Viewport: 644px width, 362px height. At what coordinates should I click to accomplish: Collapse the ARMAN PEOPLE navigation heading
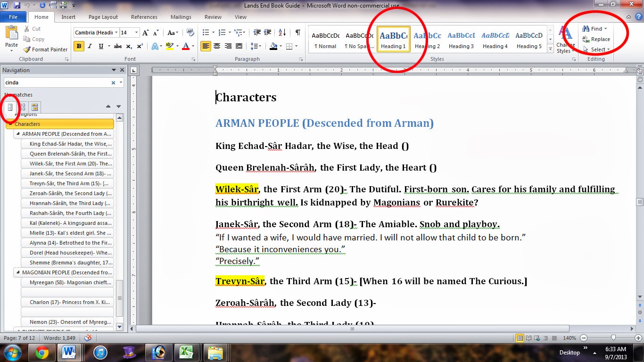click(18, 134)
